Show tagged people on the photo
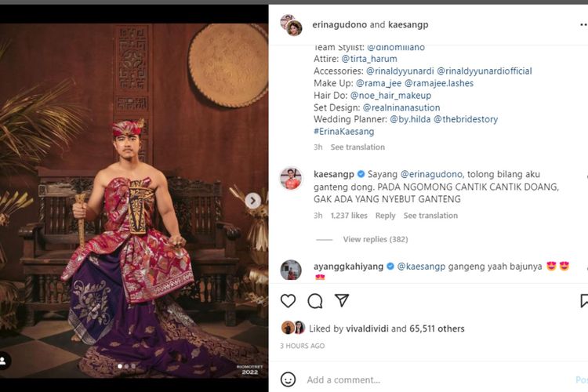Viewport: 588px width, 392px height. pos(4,361)
